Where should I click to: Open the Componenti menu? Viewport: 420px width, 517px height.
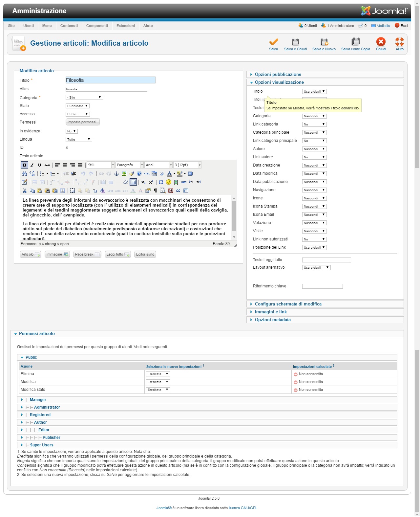pos(97,26)
